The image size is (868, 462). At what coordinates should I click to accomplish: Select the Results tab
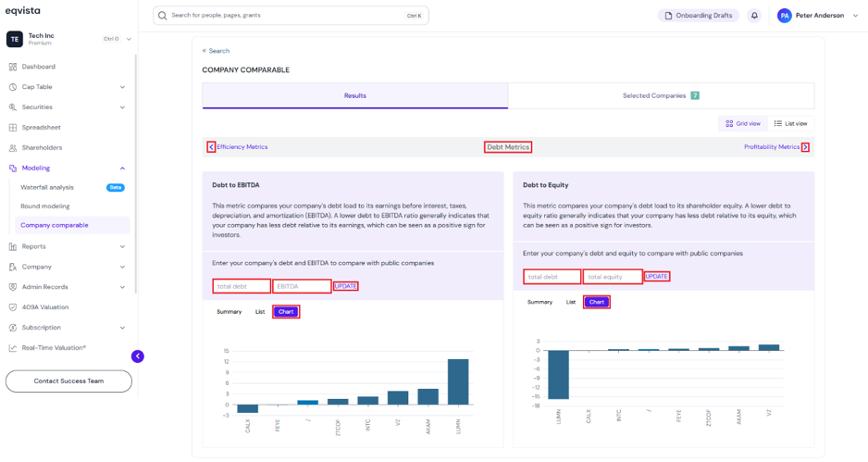pyautogui.click(x=354, y=96)
